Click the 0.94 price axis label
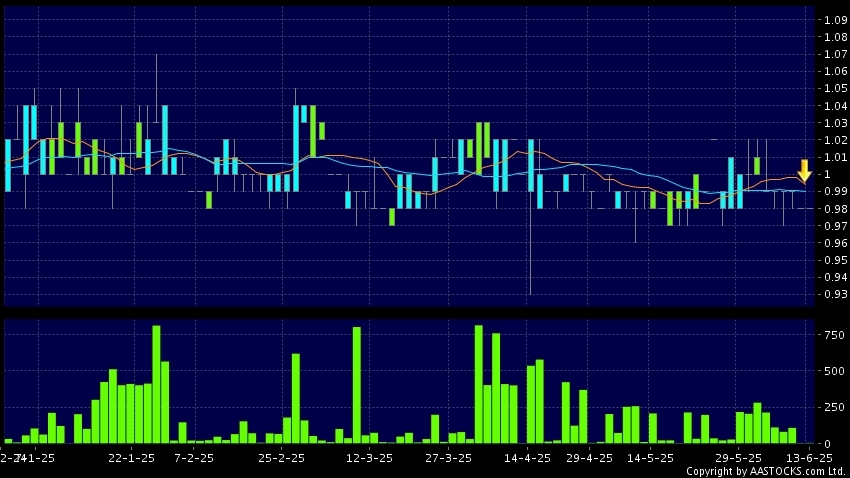This screenshot has width=850, height=478. tap(835, 277)
